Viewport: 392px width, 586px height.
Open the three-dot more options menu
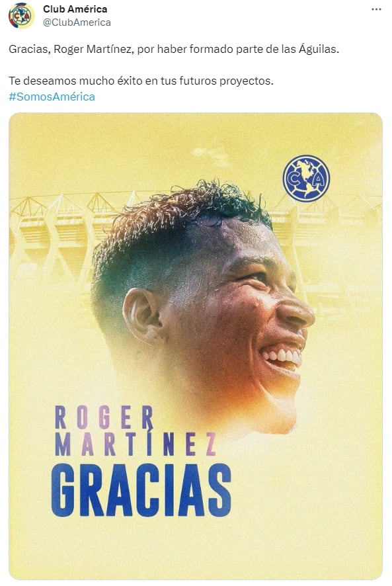coord(376,9)
